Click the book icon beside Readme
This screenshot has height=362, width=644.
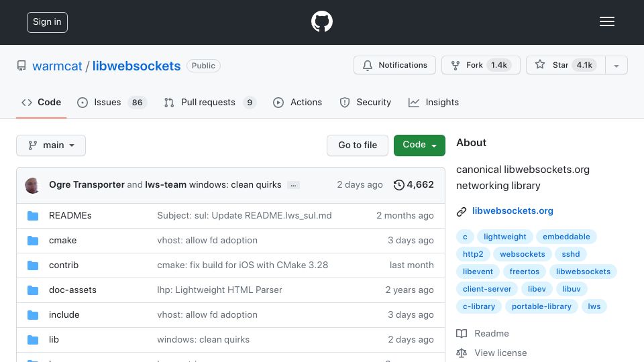[462, 334]
